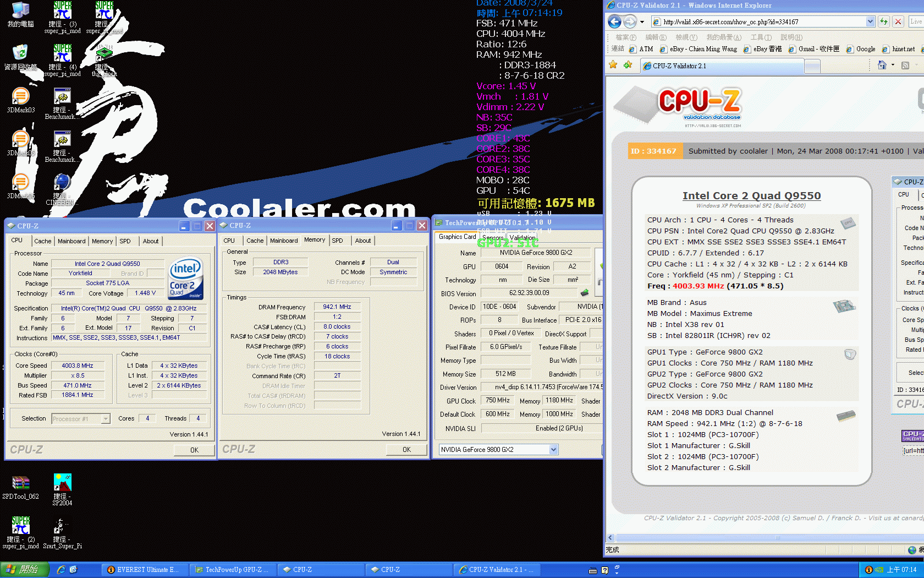Switch to EVEREST Ultimate Edition in taskbar
Screen dimensions: 924x578
click(x=144, y=570)
